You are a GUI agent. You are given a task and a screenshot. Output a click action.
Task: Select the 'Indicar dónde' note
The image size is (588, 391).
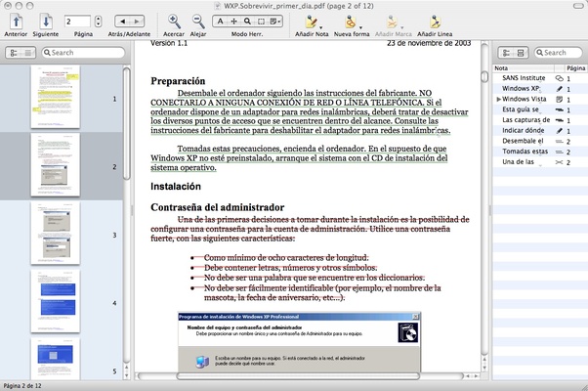pyautogui.click(x=540, y=131)
